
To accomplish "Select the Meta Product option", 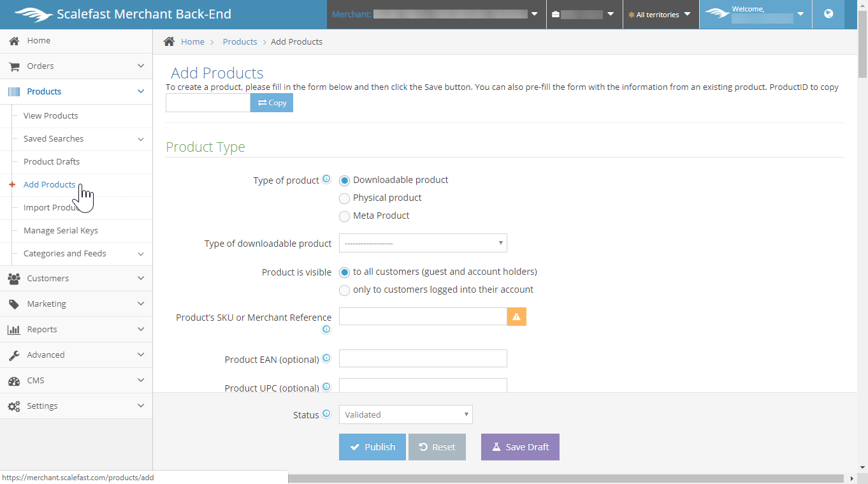I will tap(345, 216).
